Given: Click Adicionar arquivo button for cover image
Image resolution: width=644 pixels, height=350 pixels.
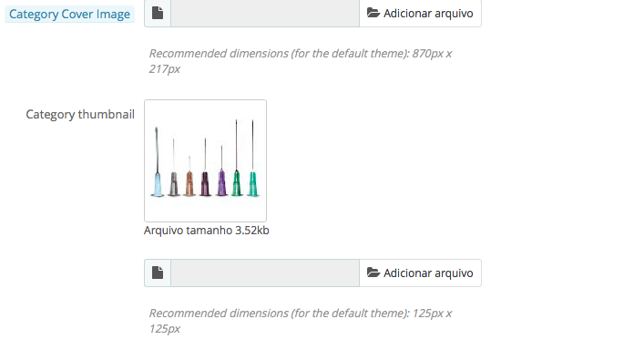Looking at the screenshot, I should pyautogui.click(x=420, y=13).
